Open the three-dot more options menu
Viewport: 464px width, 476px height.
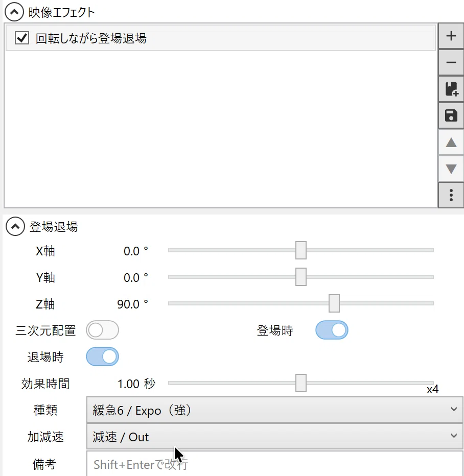(x=451, y=195)
